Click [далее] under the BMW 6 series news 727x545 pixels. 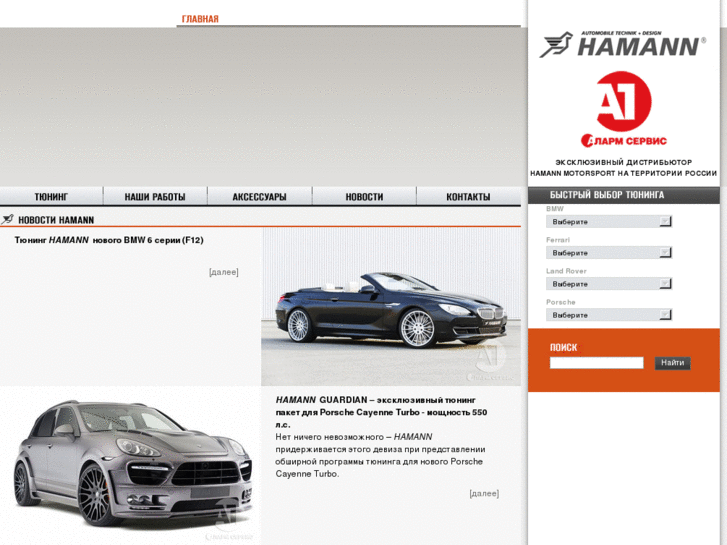click(x=223, y=272)
